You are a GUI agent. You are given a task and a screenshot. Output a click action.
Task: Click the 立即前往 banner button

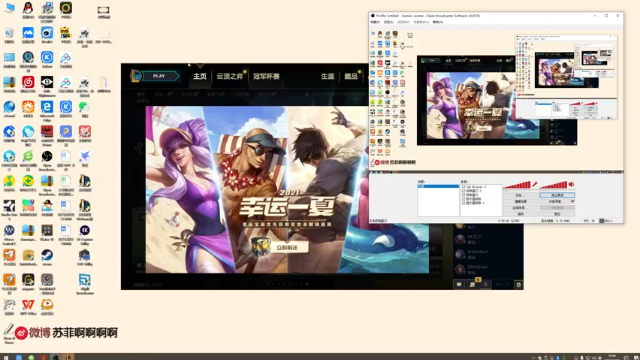[287, 247]
